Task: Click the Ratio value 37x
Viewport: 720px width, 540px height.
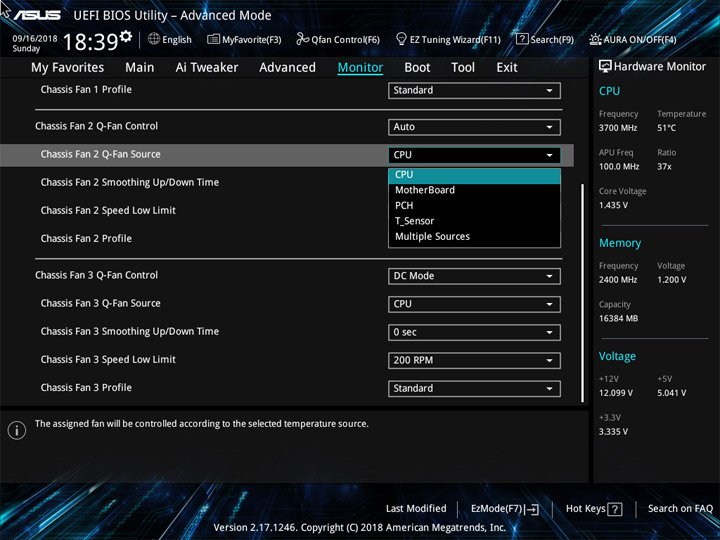Action: pyautogui.click(x=664, y=167)
